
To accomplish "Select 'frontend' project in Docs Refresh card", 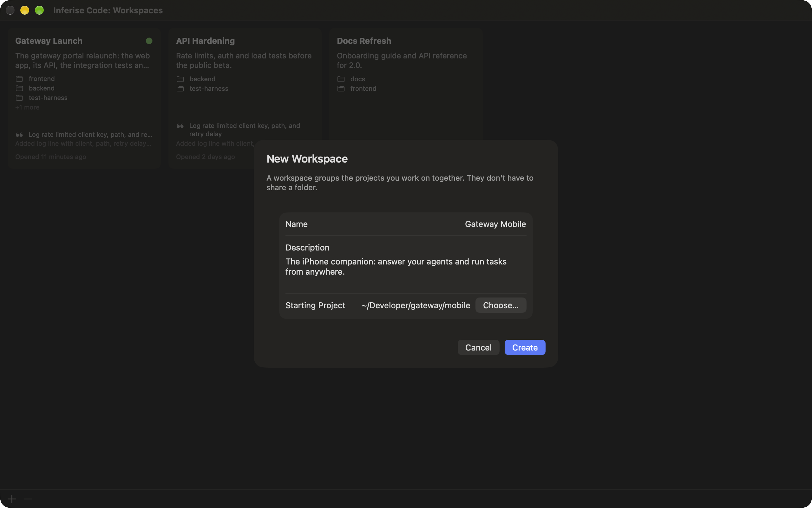I will [363, 88].
